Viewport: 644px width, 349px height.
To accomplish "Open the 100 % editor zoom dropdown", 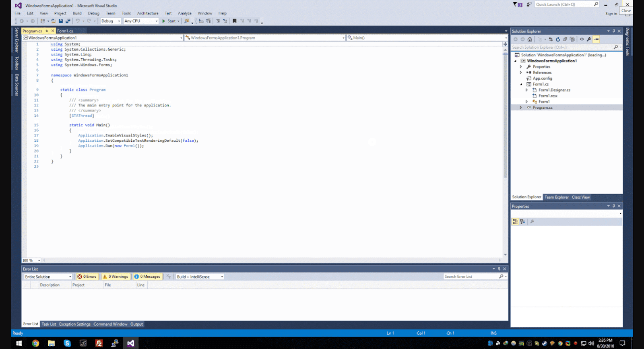I will click(x=31, y=260).
